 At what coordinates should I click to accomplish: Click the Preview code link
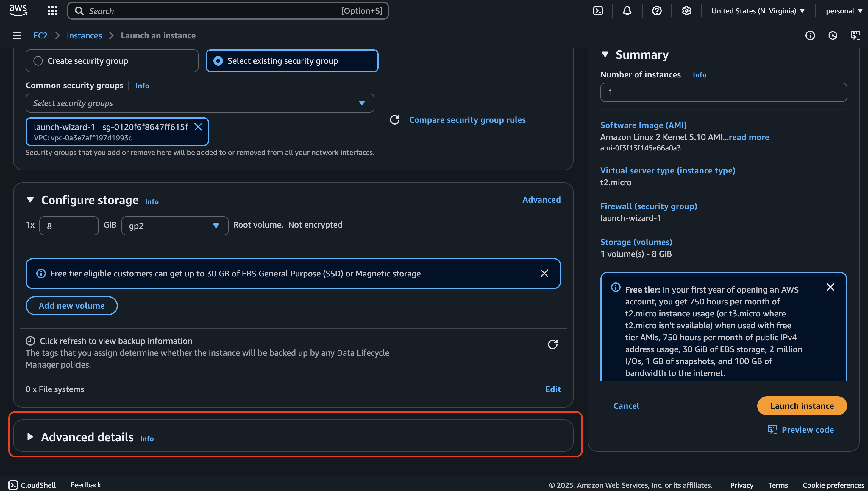(801, 430)
